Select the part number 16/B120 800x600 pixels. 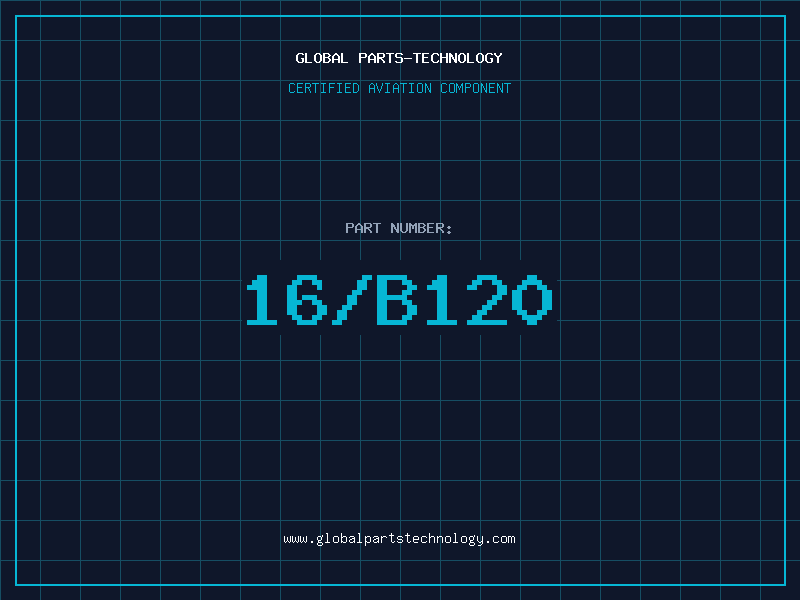399,299
